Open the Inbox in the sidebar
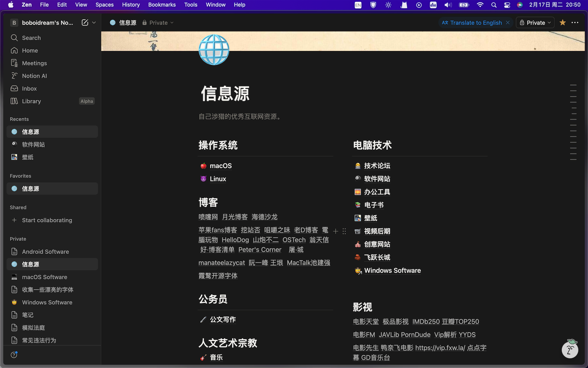 [29, 88]
